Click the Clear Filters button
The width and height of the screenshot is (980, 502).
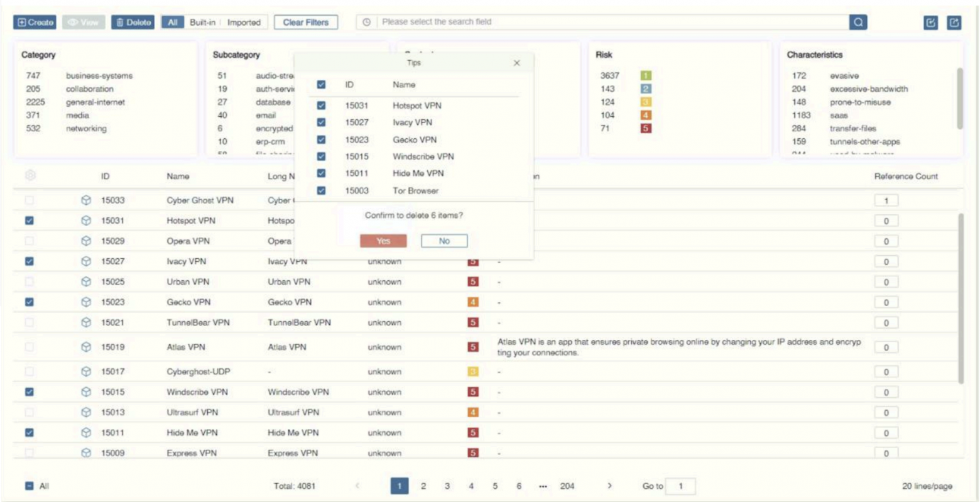(306, 23)
